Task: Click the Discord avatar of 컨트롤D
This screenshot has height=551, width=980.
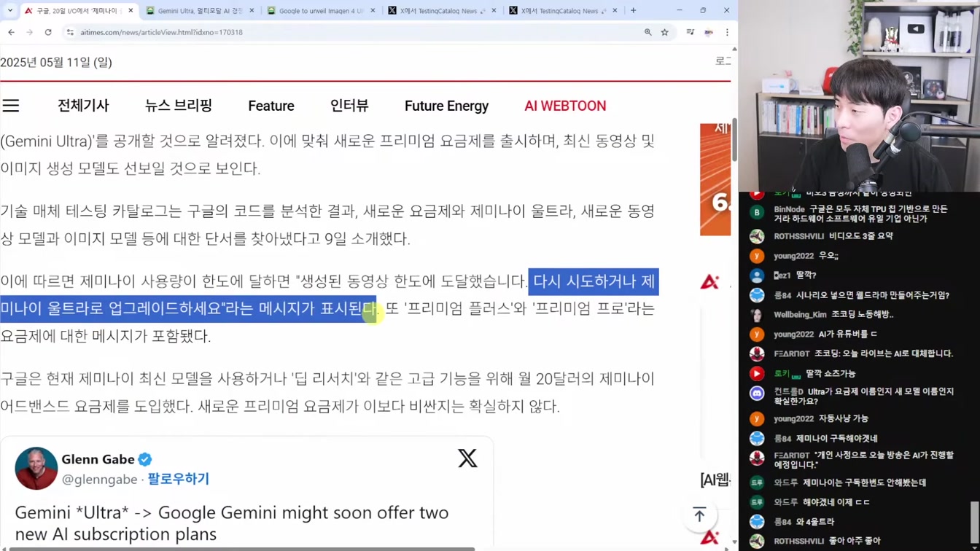Action: 757,394
